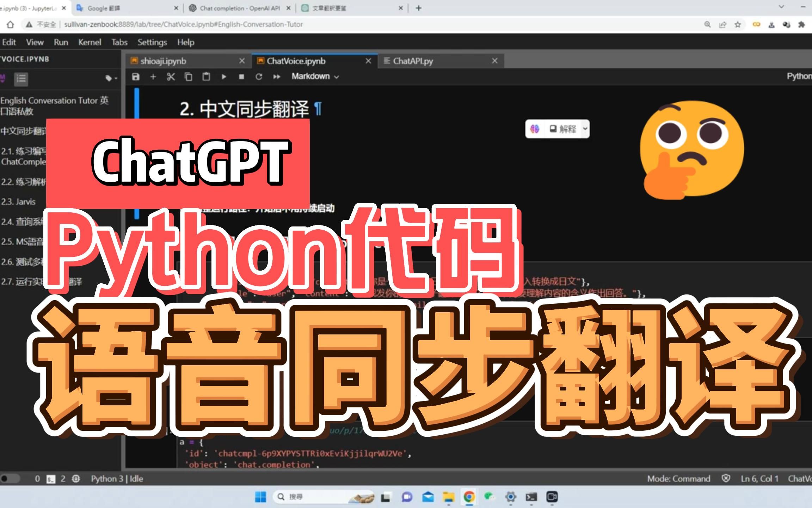Open File Explorer from the taskbar

(x=449, y=497)
